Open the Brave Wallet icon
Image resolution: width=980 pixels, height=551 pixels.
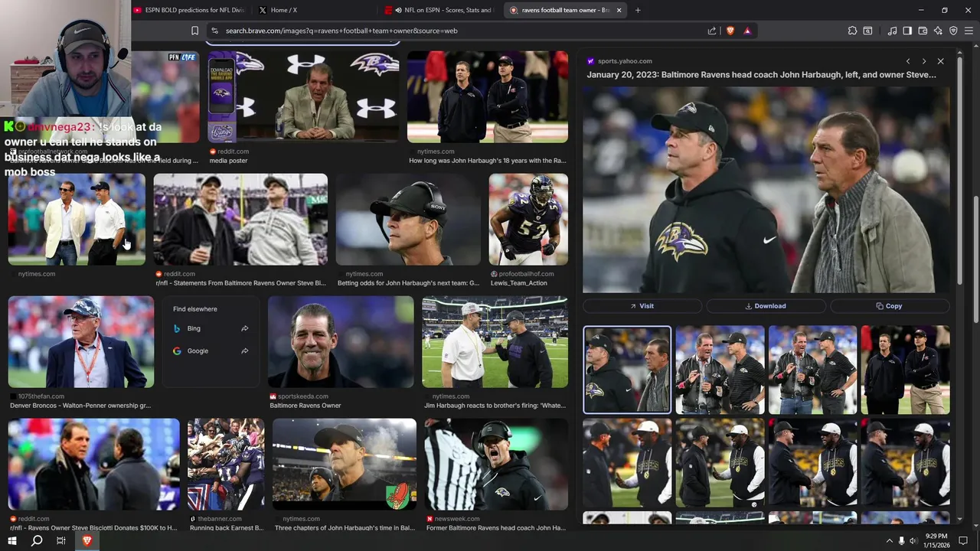coord(923,31)
